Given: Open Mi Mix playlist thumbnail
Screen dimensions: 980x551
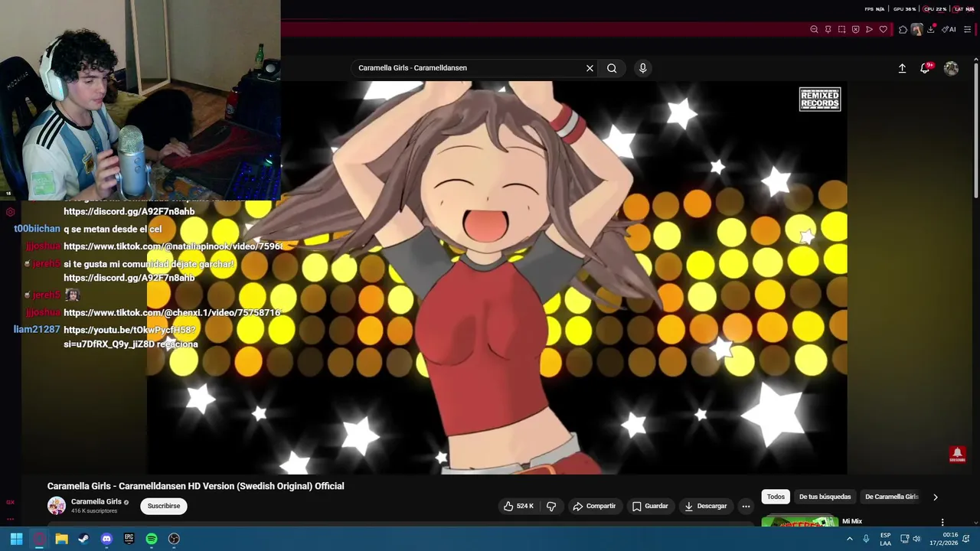Looking at the screenshot, I should (x=799, y=522).
